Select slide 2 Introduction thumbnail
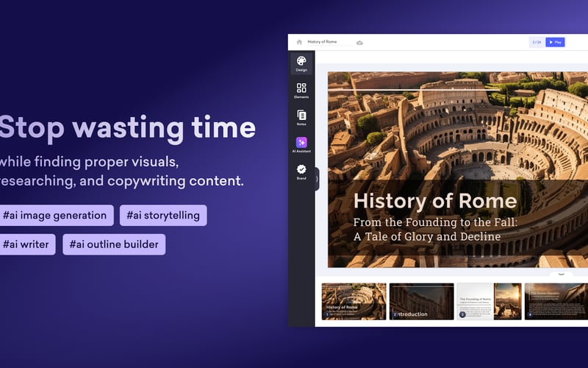The height and width of the screenshot is (368, 588). pyautogui.click(x=421, y=302)
